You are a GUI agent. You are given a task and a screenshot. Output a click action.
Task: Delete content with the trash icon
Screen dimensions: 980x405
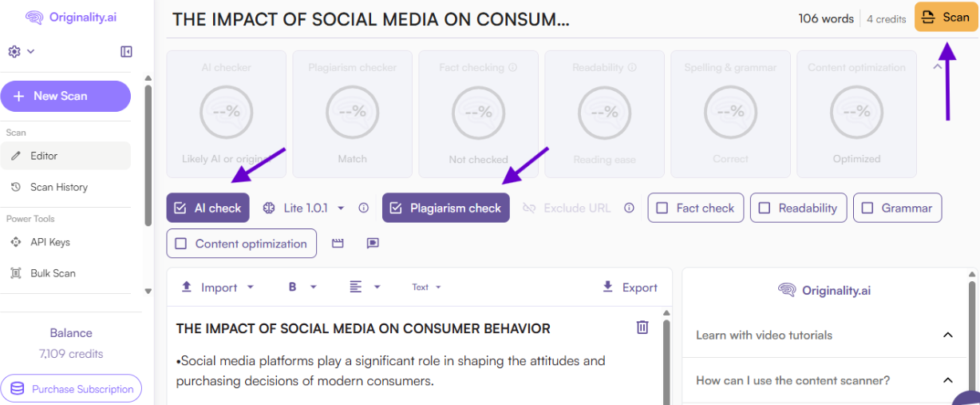click(642, 328)
